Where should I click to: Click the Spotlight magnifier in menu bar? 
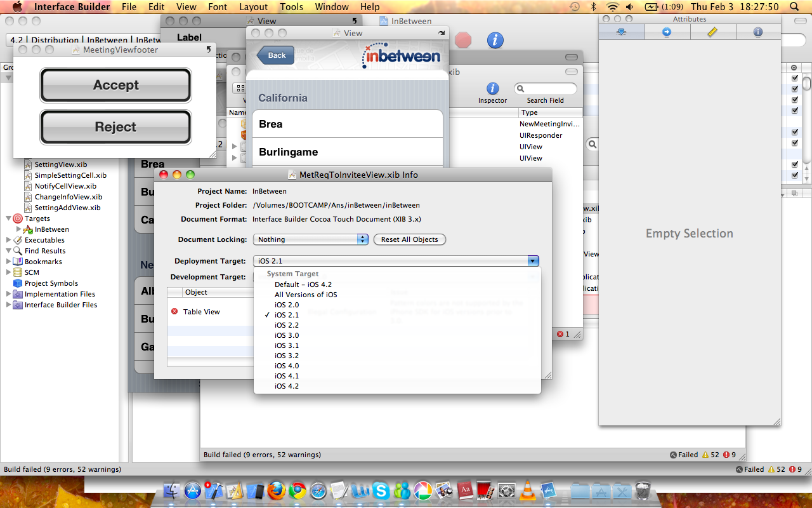click(794, 7)
